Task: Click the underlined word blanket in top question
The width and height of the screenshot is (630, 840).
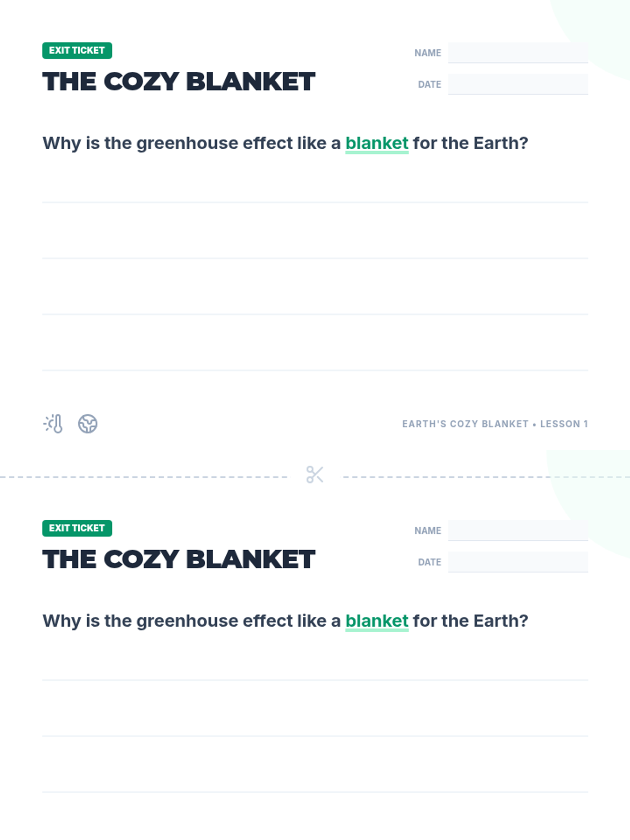Action: (377, 143)
